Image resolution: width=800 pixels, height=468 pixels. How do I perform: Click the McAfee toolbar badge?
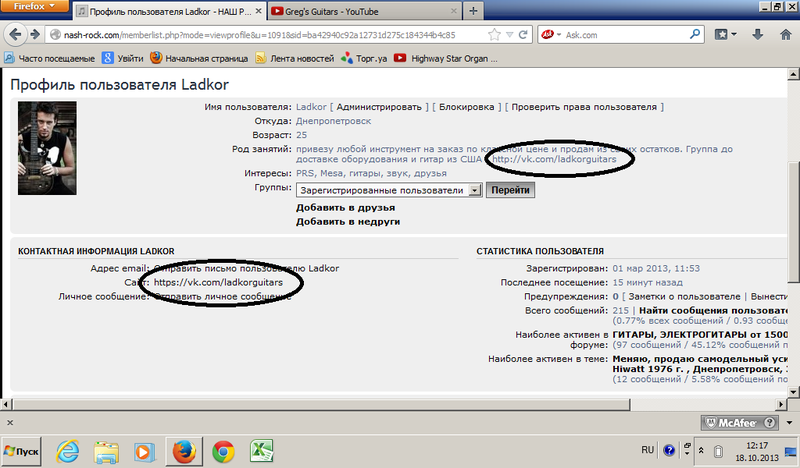point(740,423)
